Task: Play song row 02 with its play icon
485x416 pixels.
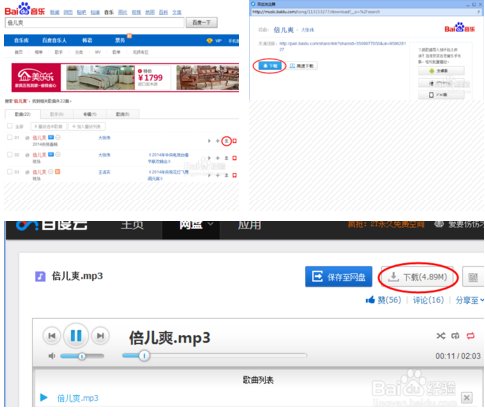Action: 209,158
